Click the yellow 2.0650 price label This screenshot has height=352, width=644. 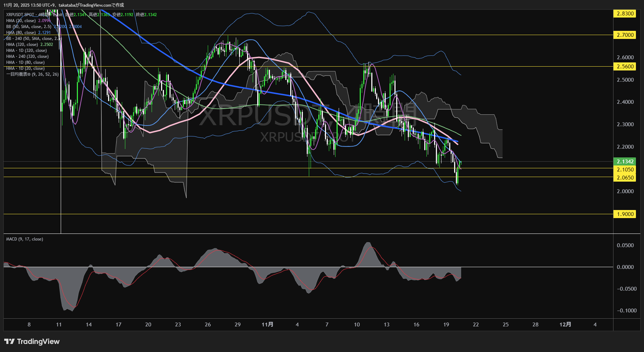(x=625, y=178)
